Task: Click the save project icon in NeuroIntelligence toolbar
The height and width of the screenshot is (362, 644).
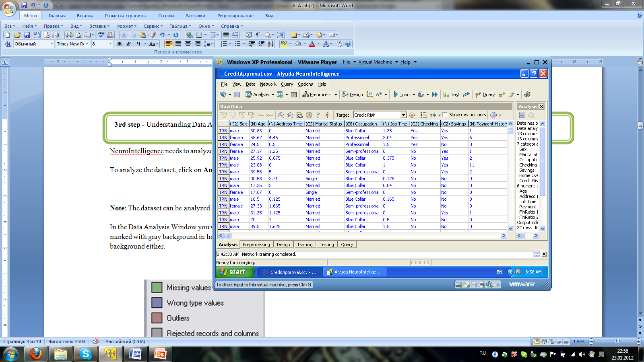Action: [x=237, y=95]
